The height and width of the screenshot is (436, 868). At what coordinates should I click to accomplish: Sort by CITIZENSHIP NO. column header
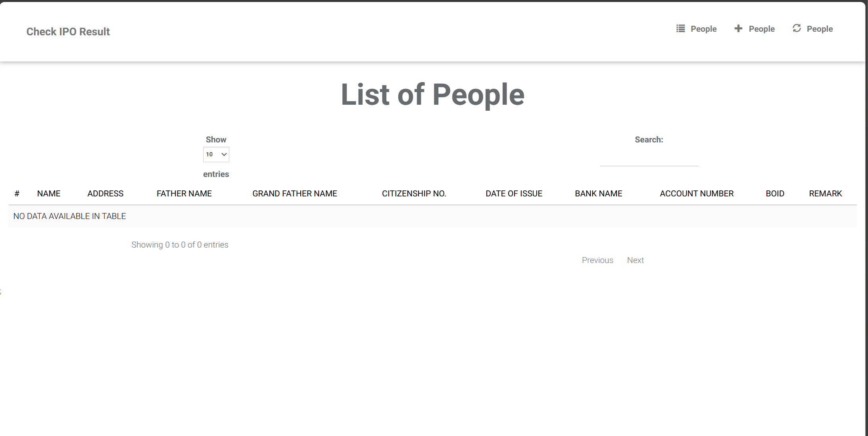click(x=414, y=194)
